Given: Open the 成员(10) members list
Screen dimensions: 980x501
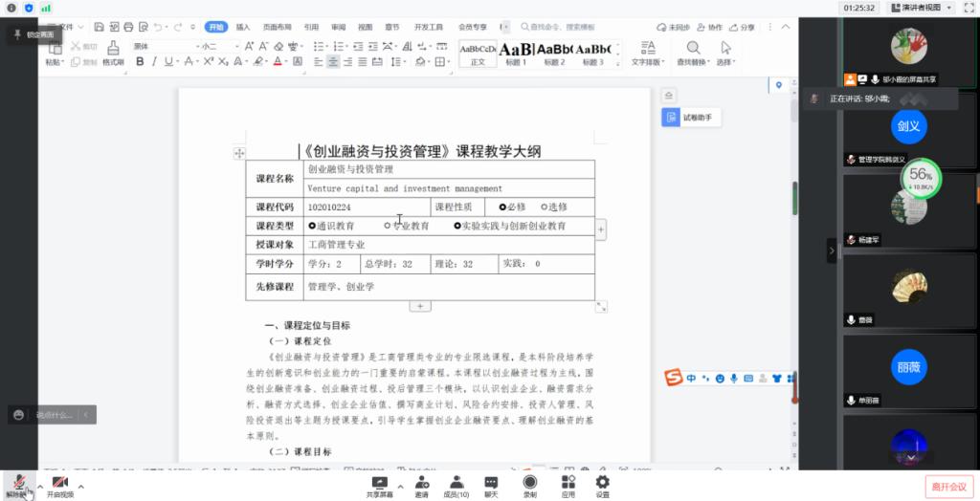Looking at the screenshot, I should (457, 484).
